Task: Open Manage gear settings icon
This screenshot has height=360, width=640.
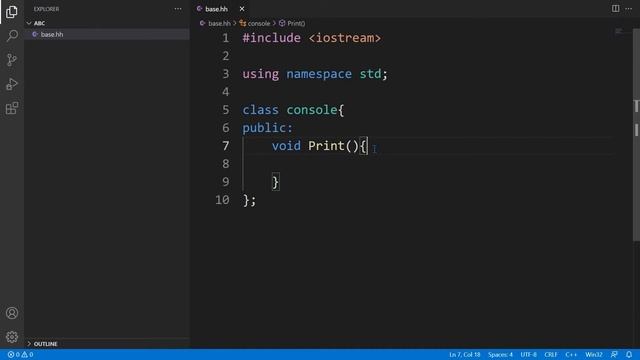Action: pos(12,337)
